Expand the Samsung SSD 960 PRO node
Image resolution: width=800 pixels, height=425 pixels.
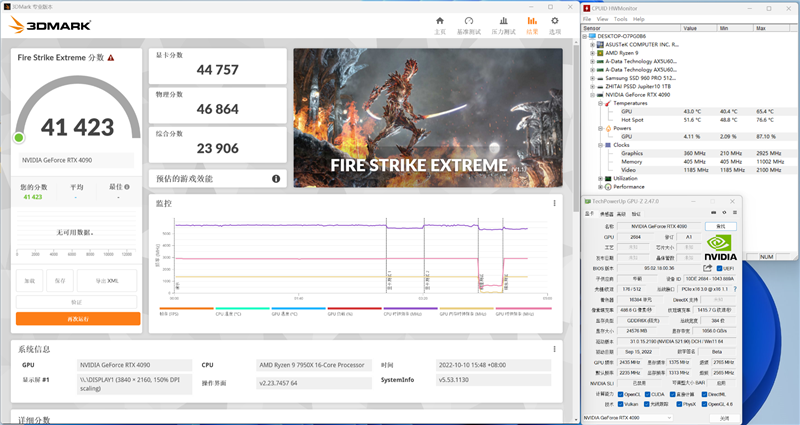[x=592, y=78]
